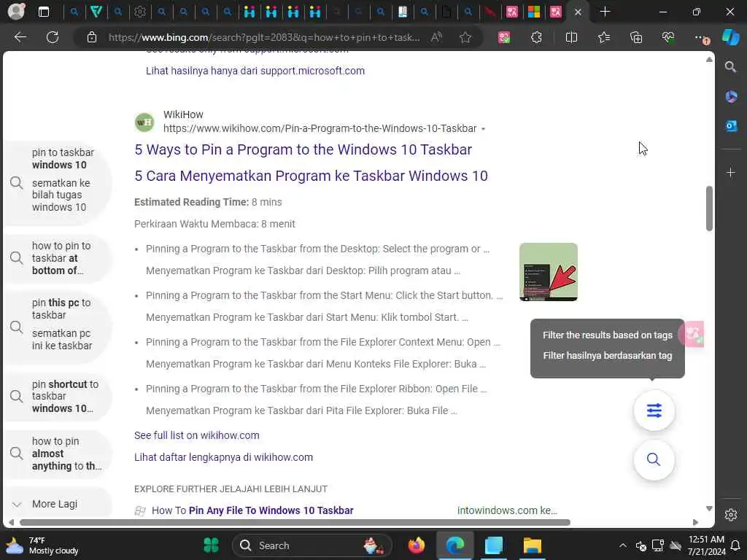Open the Read aloud option in address bar
Image resolution: width=747 pixels, height=560 pixels.
436,37
